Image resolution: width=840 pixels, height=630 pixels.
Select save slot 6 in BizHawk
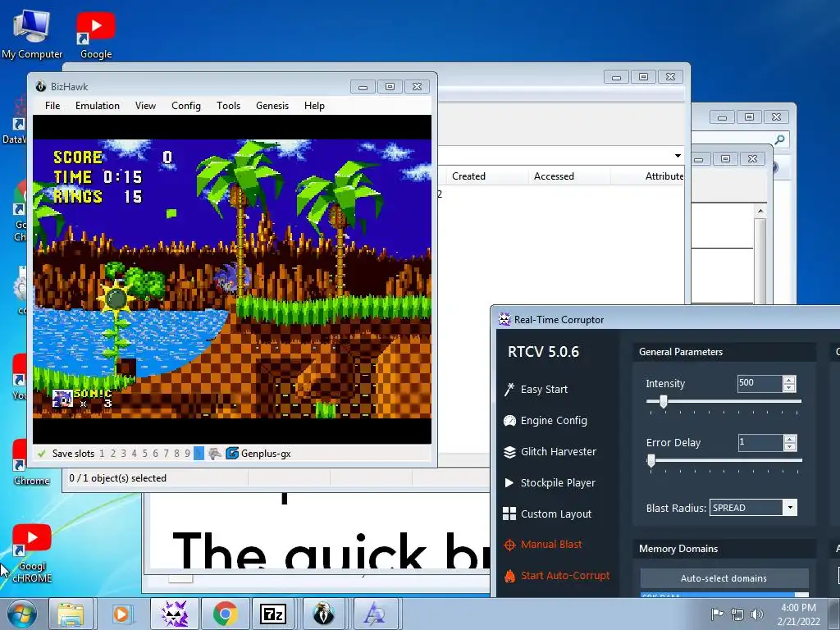coord(155,453)
